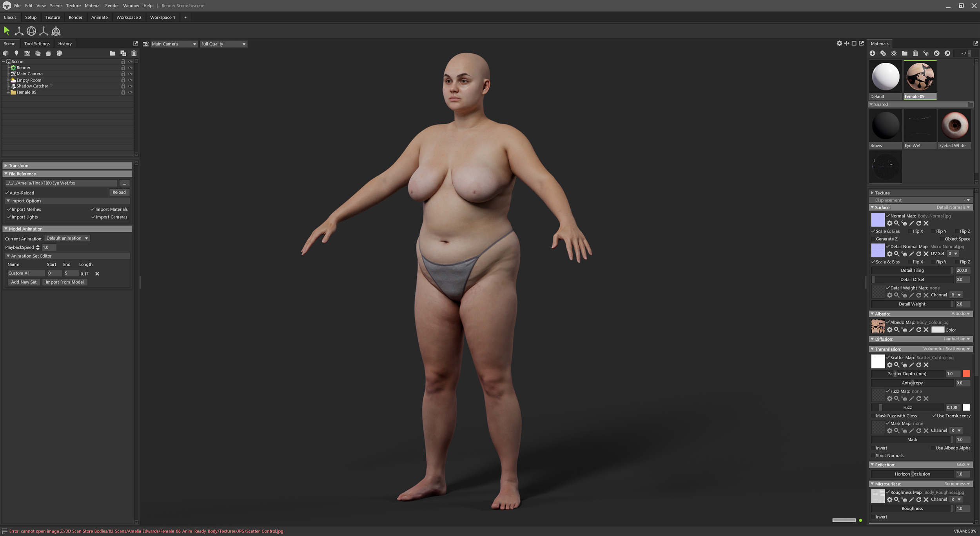
Task: Disable the Import Cameras option
Action: tap(93, 217)
